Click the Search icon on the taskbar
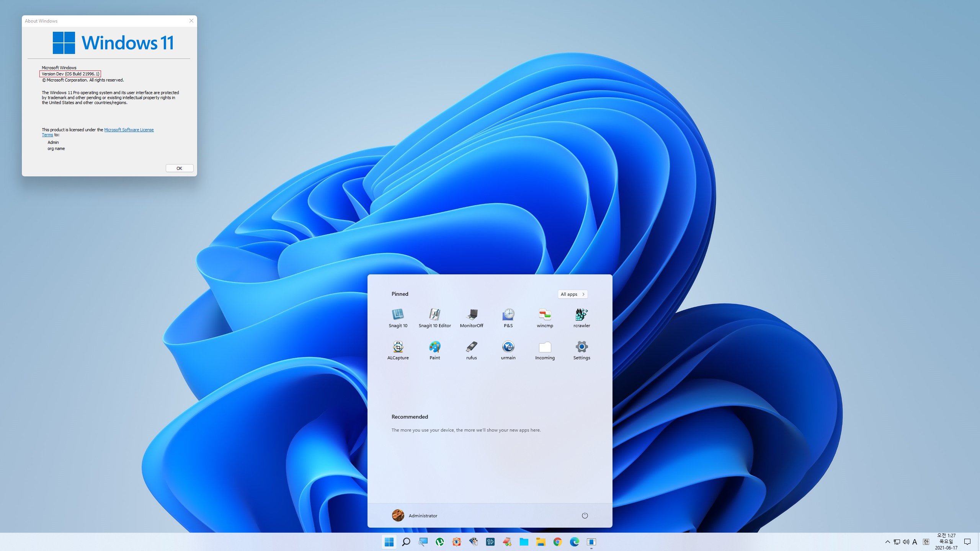The width and height of the screenshot is (980, 551). click(406, 541)
